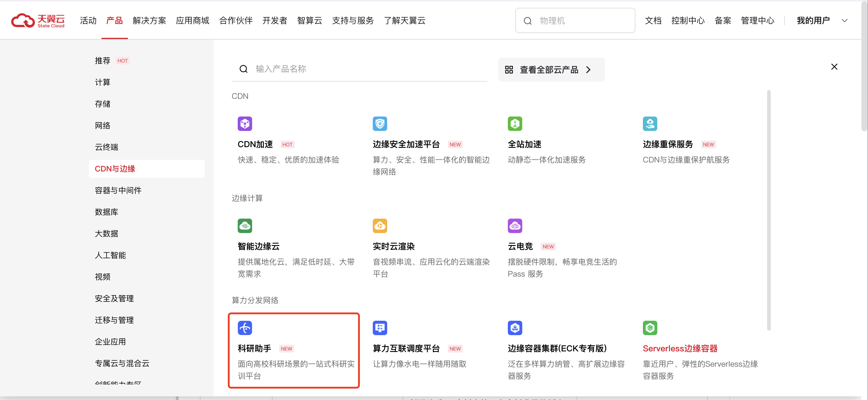Click the 边缘容器集群 ECK icon
Image resolution: width=868 pixels, height=400 pixels.
[x=515, y=328]
